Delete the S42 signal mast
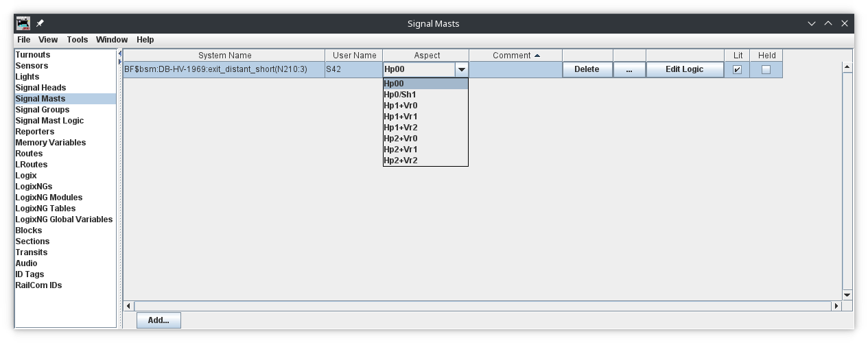This screenshot has width=868, height=343. (x=587, y=69)
